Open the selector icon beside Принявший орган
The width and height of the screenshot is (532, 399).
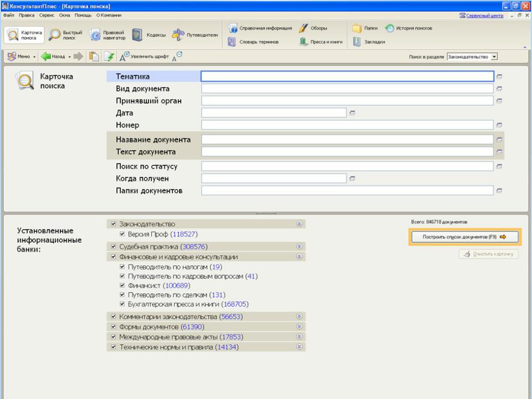click(499, 101)
